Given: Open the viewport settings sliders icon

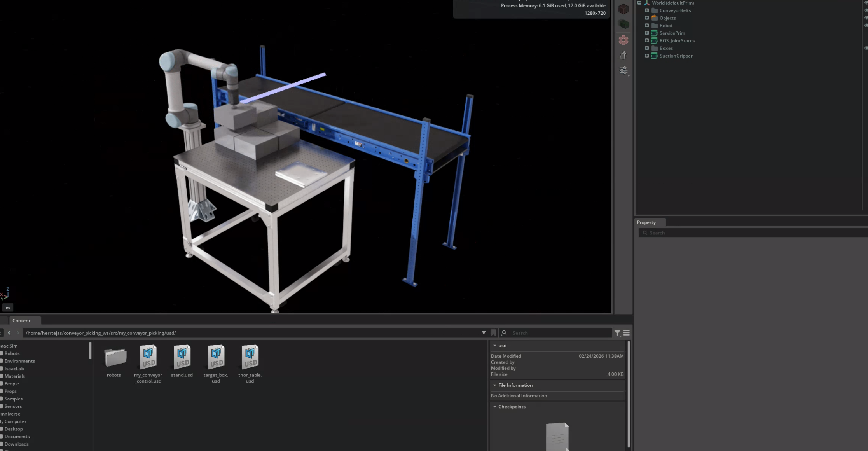Looking at the screenshot, I should 623,70.
